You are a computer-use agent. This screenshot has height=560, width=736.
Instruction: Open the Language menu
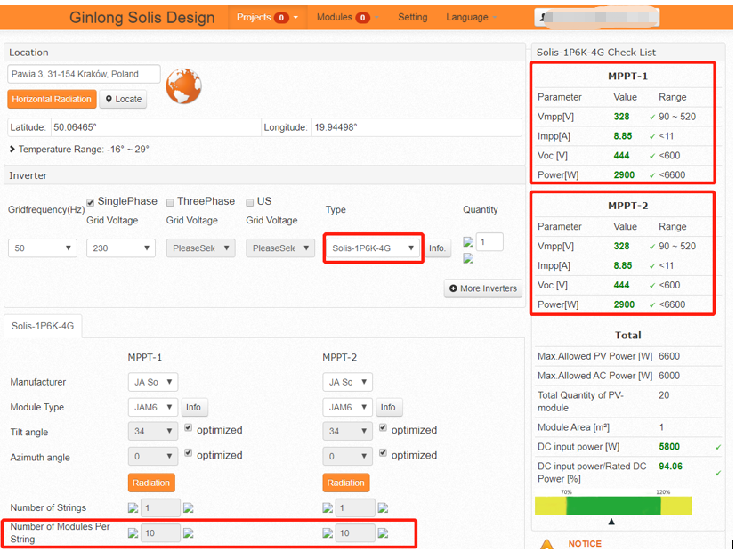pos(471,18)
